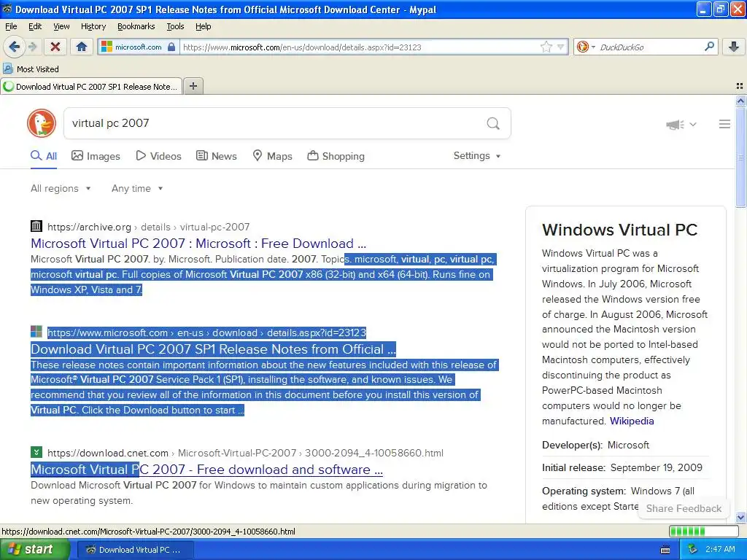
Task: Open the All regions filter dropdown
Action: (x=61, y=189)
